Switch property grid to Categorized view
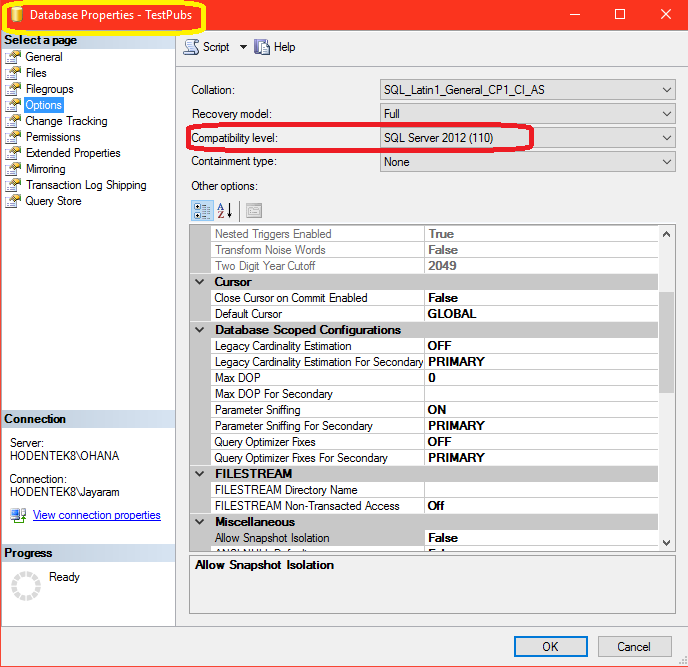Image resolution: width=688 pixels, height=667 pixels. (x=202, y=211)
